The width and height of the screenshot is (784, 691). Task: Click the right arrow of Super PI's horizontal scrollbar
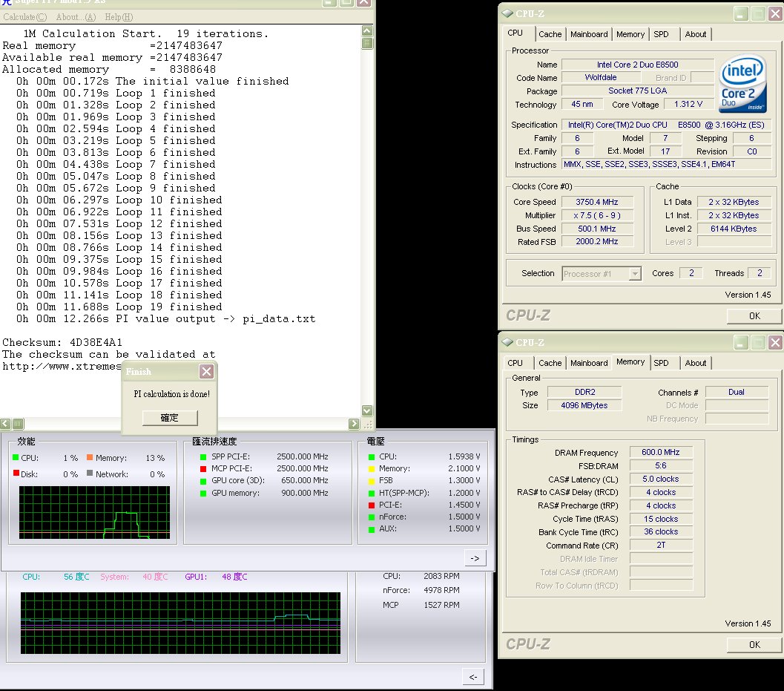tap(354, 424)
